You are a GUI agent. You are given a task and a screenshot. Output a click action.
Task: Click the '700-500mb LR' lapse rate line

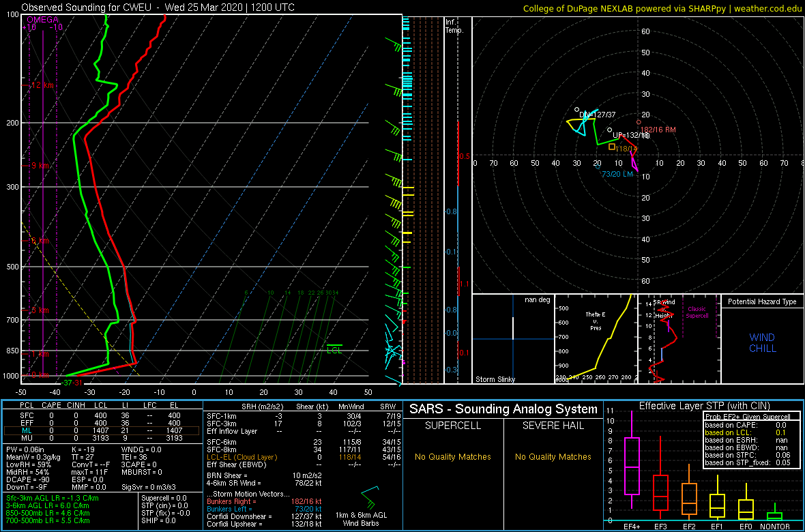[x=48, y=520]
